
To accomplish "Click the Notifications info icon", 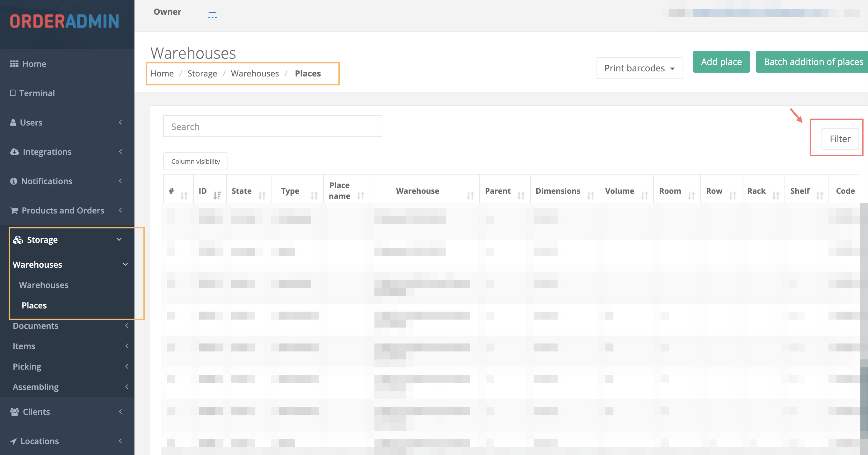I will pyautogui.click(x=13, y=181).
